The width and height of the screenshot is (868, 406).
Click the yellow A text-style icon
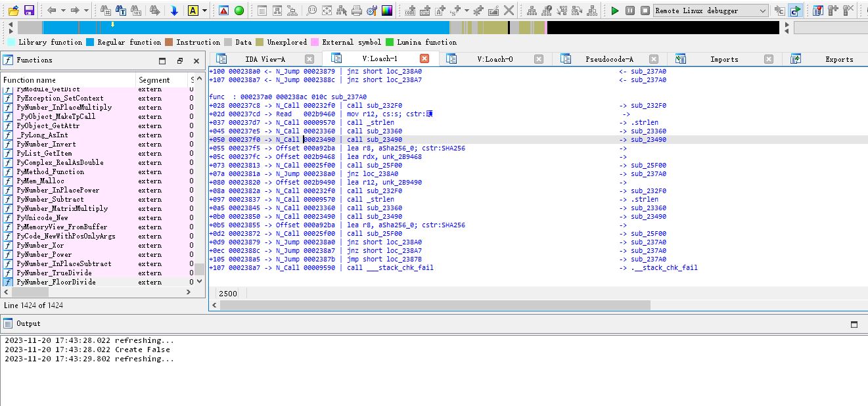193,11
